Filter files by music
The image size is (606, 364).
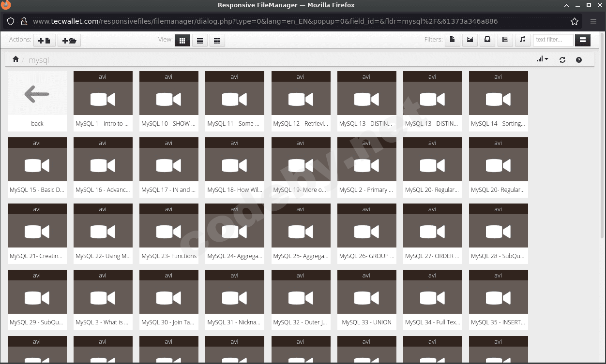coord(523,40)
